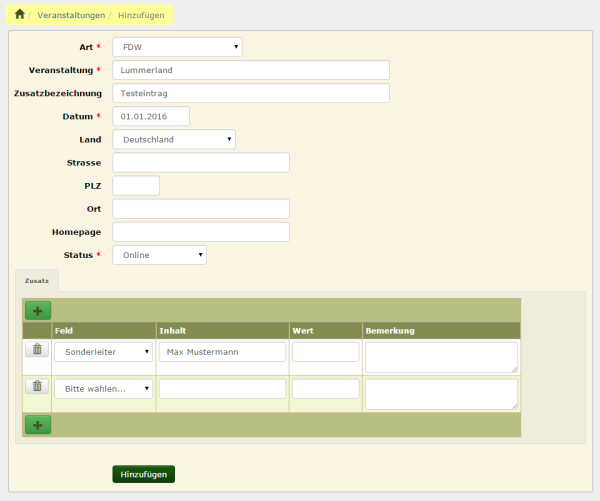Click the top green plus add-row button

38,311
